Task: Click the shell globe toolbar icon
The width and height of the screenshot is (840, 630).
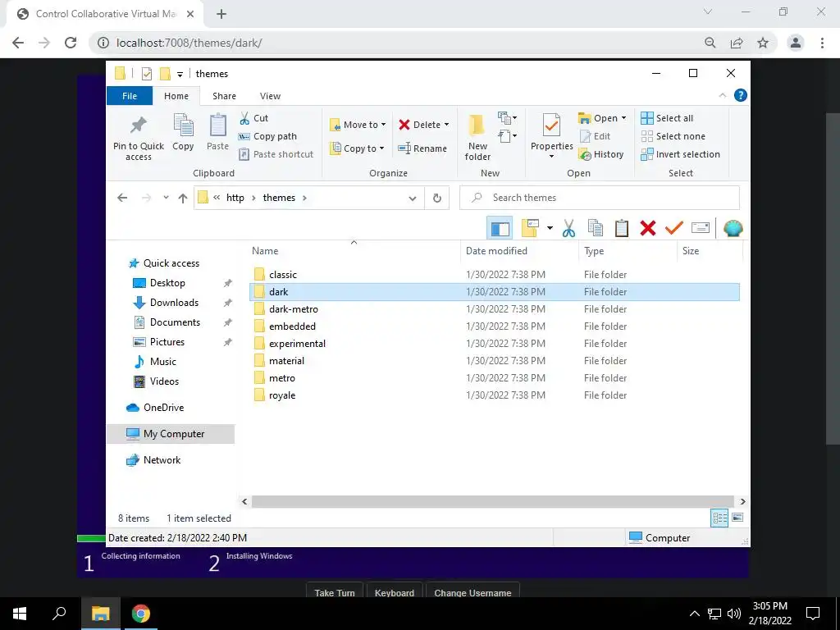Action: [x=733, y=228]
